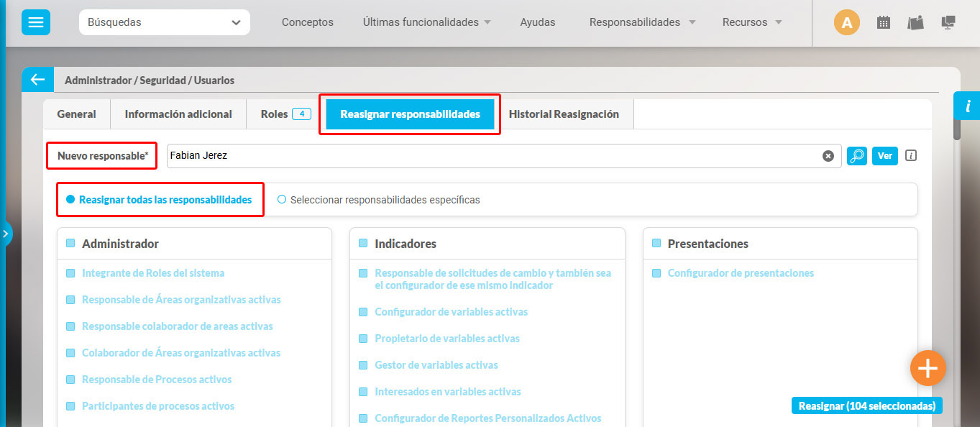Check the Administrador group checkbox
Image resolution: width=980 pixels, height=427 pixels.
[70, 243]
